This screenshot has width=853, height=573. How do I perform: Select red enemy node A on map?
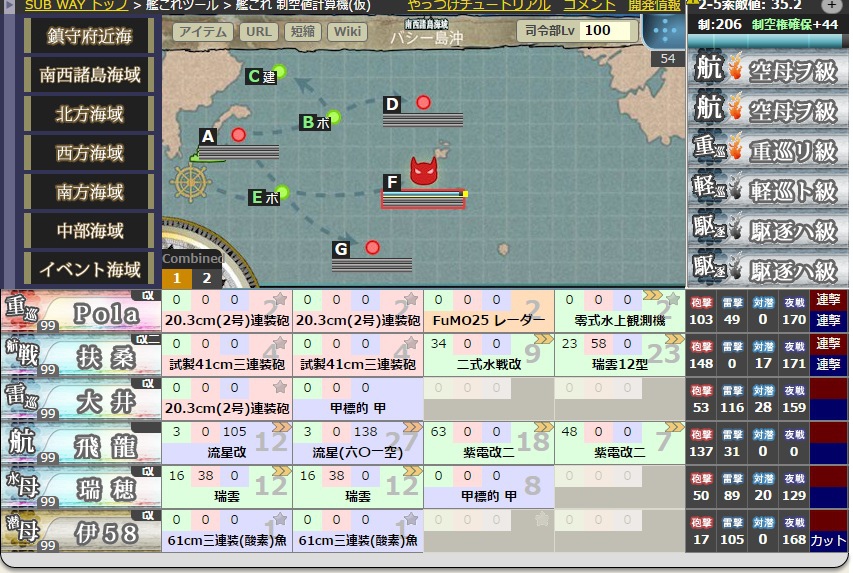(x=238, y=134)
